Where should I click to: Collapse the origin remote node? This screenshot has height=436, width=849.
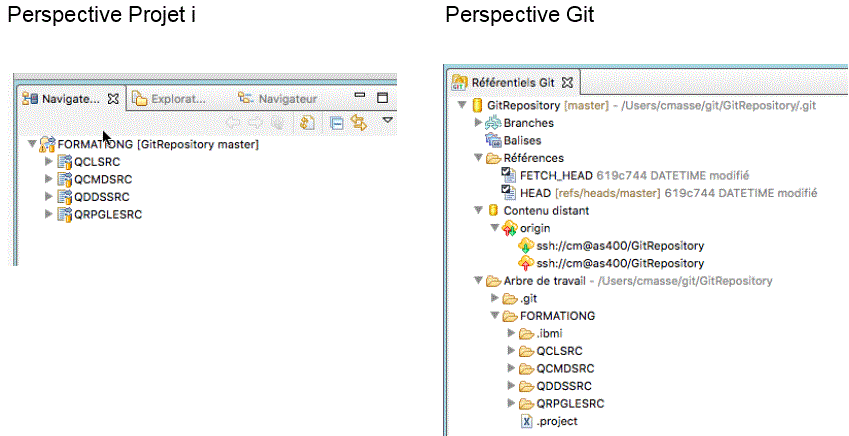tap(494, 227)
